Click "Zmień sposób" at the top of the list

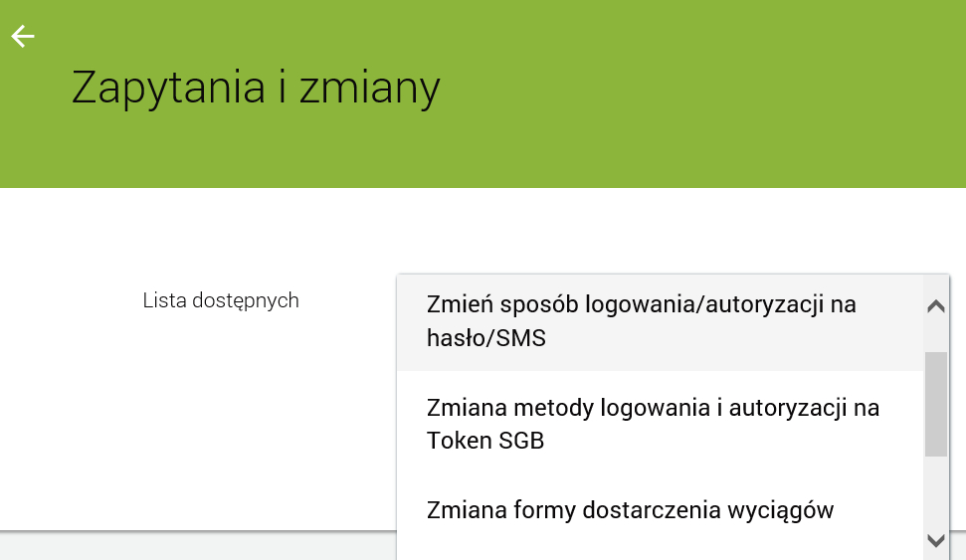coord(491,304)
